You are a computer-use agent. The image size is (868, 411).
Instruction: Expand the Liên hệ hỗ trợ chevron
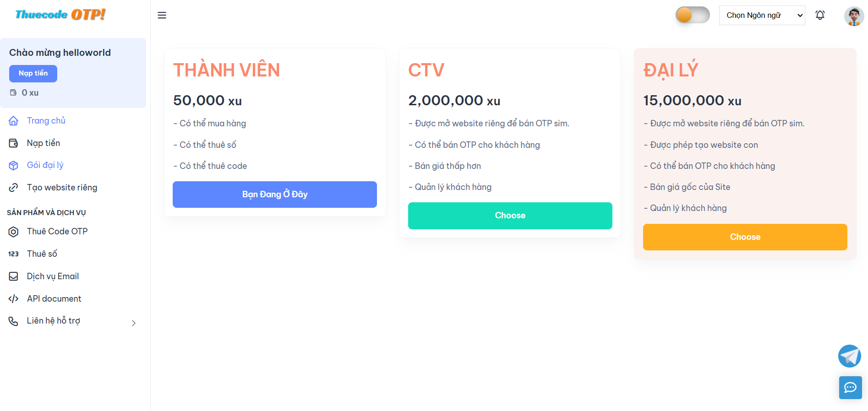134,323
